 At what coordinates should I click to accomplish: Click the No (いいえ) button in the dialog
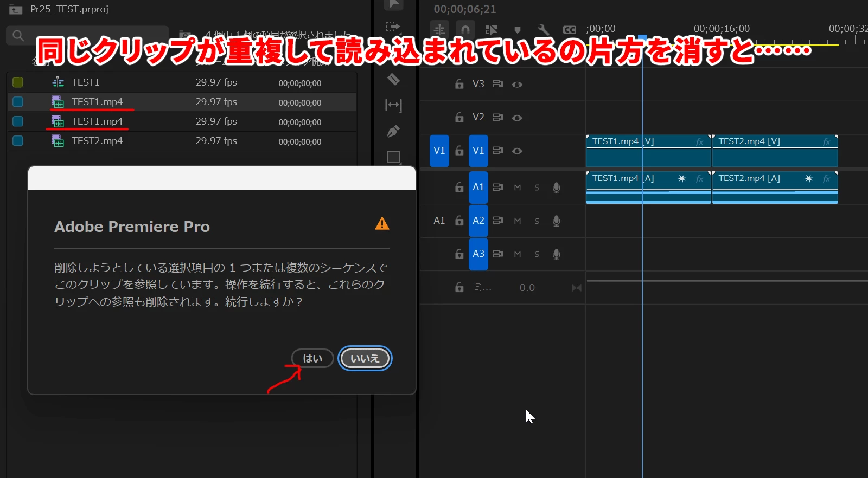click(365, 358)
